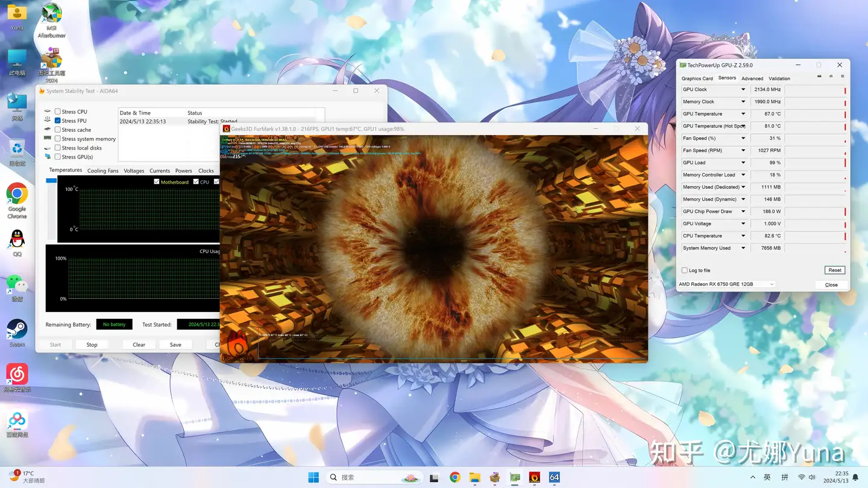
Task: Launch MSI Afterburner from the desktop
Action: (52, 20)
